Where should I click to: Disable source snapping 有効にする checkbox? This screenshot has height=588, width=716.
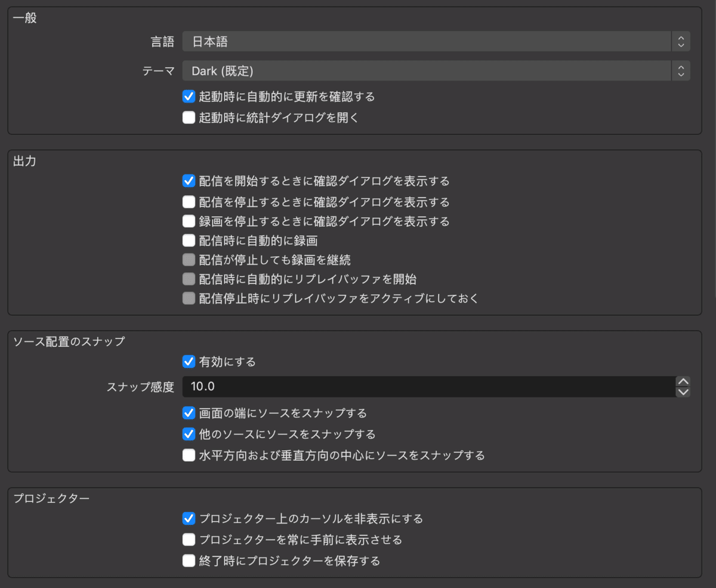pos(189,362)
